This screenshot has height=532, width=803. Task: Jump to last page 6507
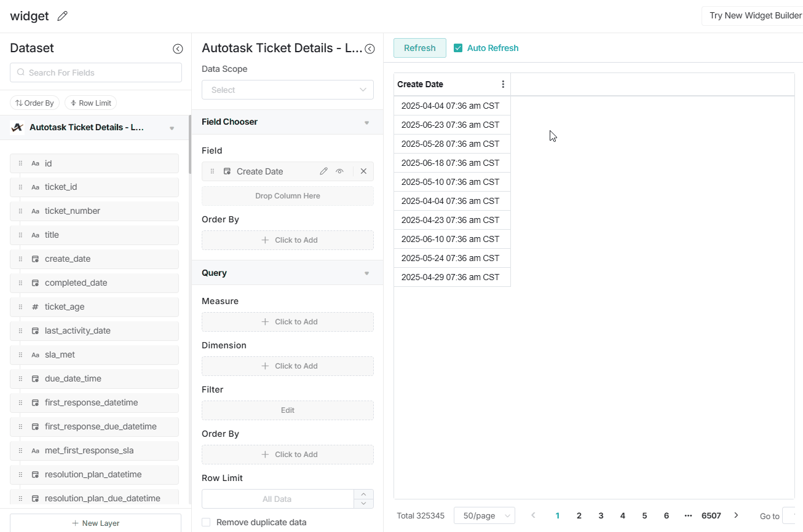click(x=711, y=515)
